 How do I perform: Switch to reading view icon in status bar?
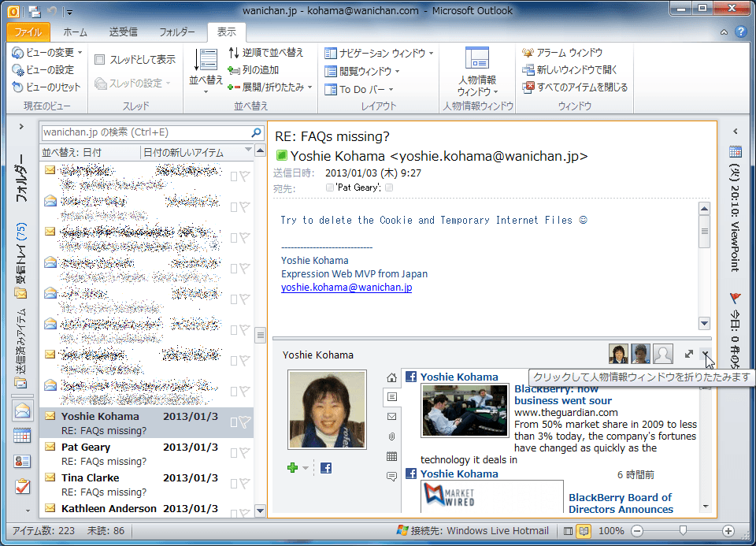point(584,531)
